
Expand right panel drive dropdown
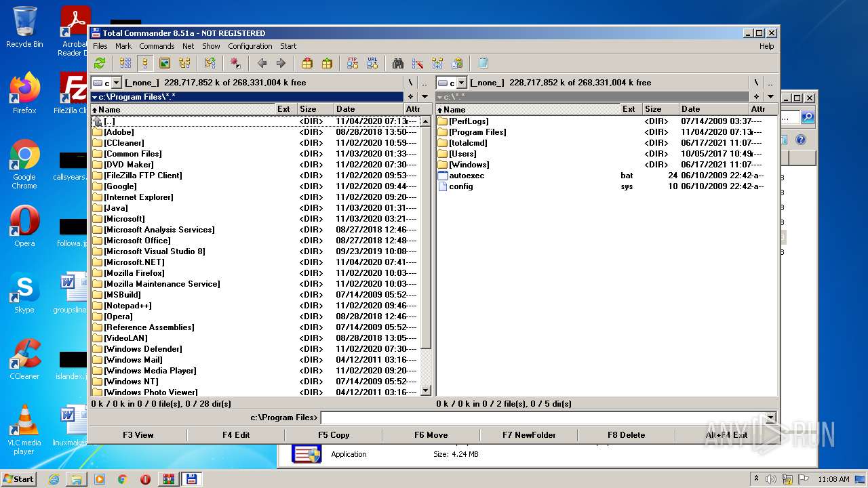462,83
